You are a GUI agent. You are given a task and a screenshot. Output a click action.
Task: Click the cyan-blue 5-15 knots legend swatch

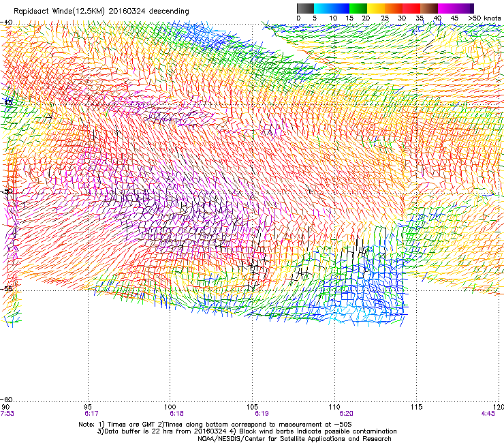click(332, 8)
